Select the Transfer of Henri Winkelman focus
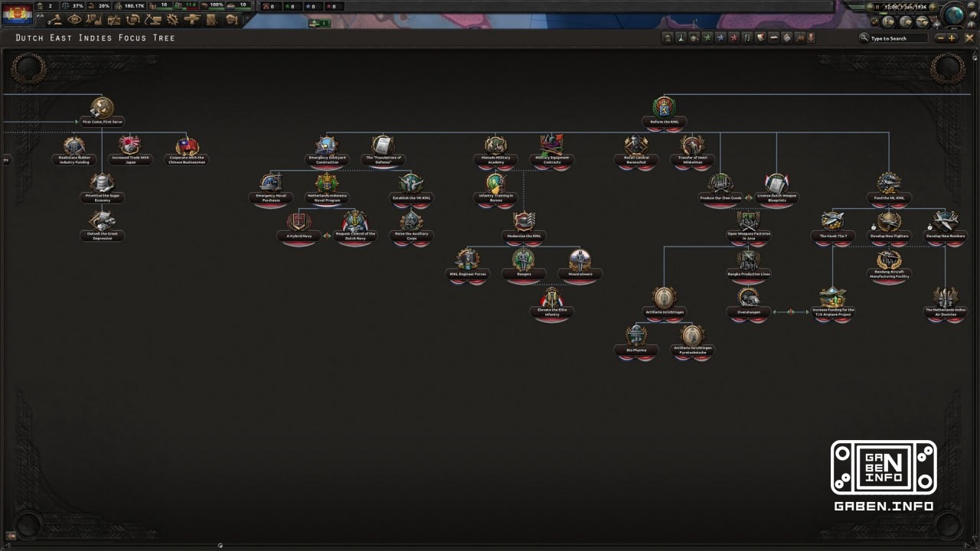980x551 pixels. coord(692,151)
